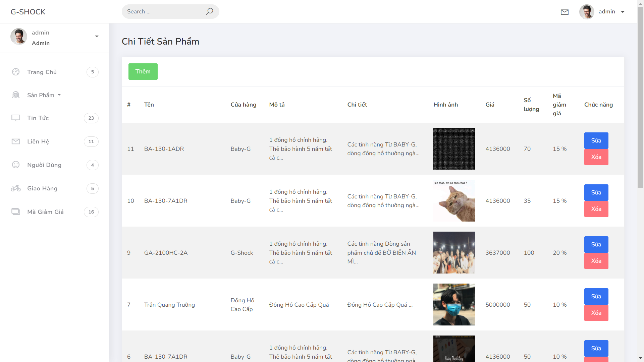Screen dimensions: 644x362
Task: Click Sửa for product BA-130-1ADR
Action: 596,140
